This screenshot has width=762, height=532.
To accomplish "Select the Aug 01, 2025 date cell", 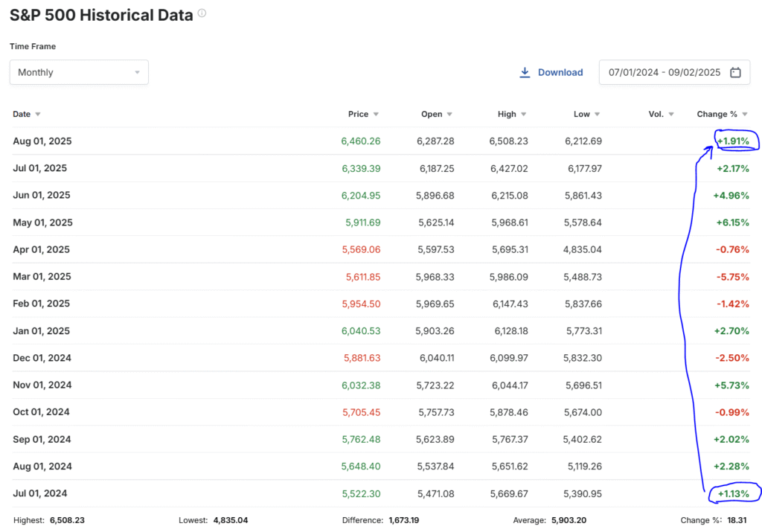I will pyautogui.click(x=42, y=141).
